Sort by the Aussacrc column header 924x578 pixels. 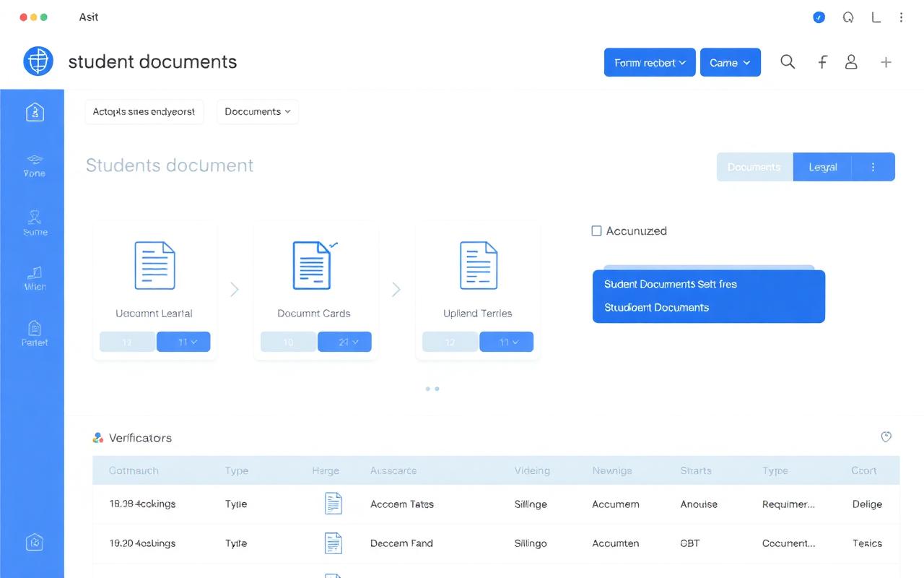(393, 470)
